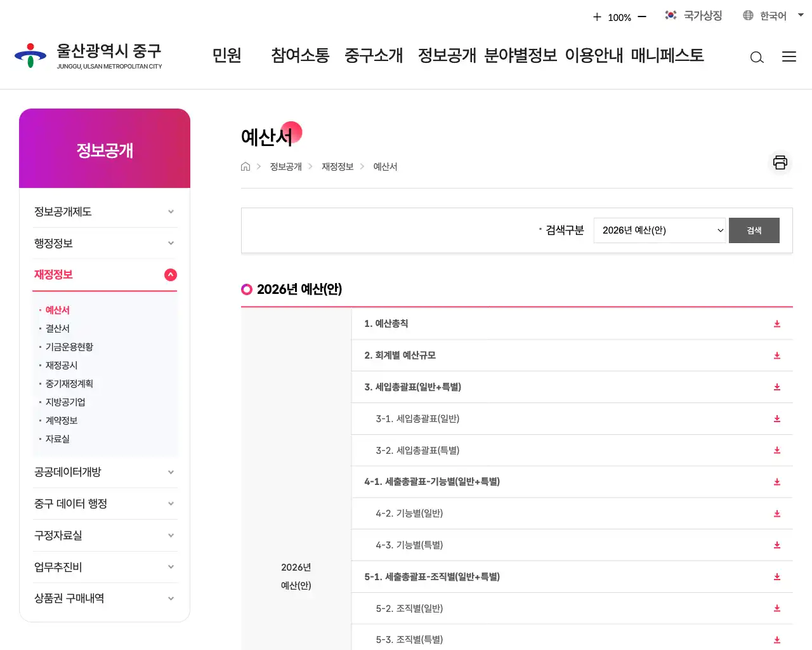This screenshot has width=812, height=650.
Task: Download the 세입총괄표(일반) attachment
Action: tap(776, 418)
